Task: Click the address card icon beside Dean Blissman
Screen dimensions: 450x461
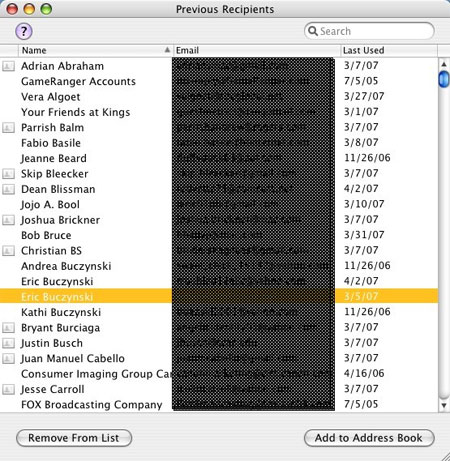Action: click(x=8, y=189)
